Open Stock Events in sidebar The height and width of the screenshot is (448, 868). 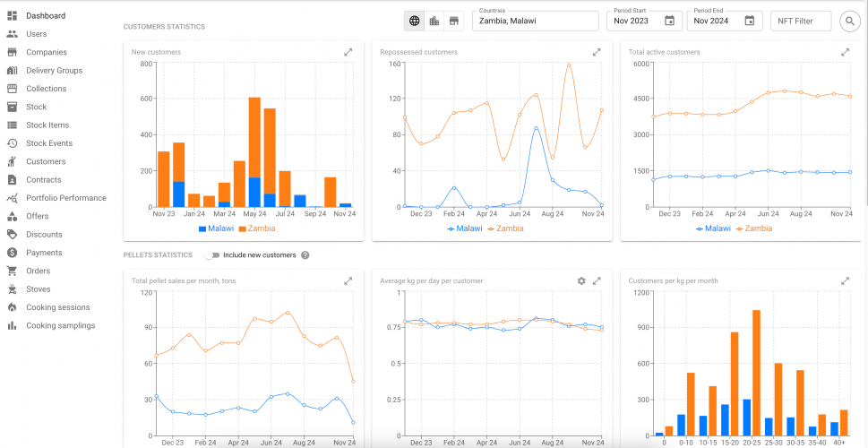point(49,143)
